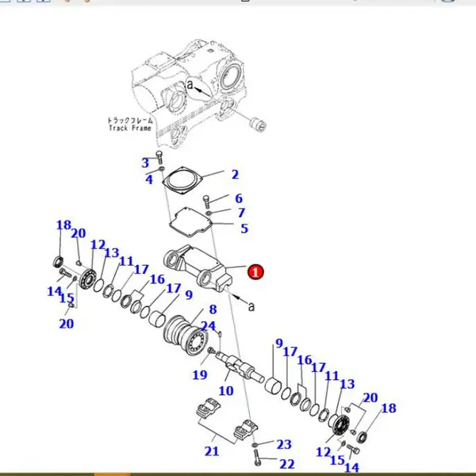Select part callout number 8 for roller
The height and width of the screenshot is (476, 476).
point(213,309)
